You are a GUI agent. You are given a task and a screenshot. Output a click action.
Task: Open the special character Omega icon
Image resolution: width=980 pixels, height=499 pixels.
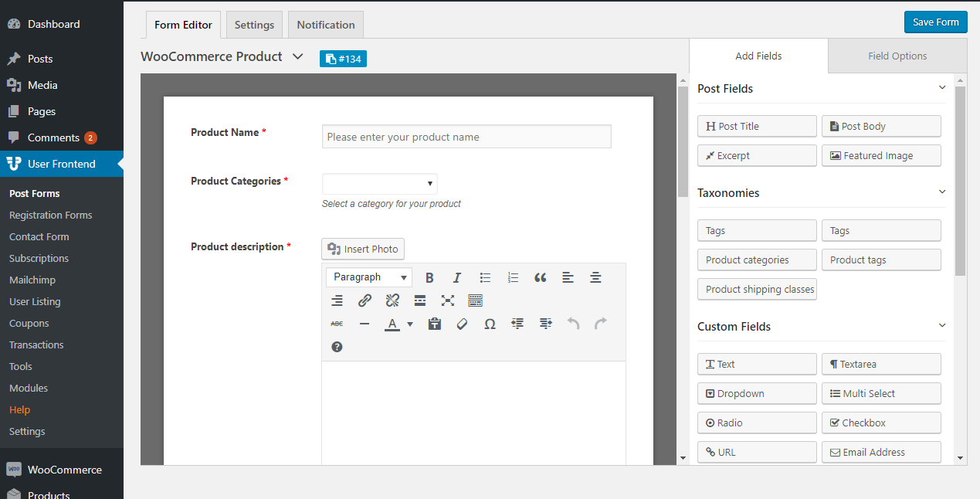490,324
